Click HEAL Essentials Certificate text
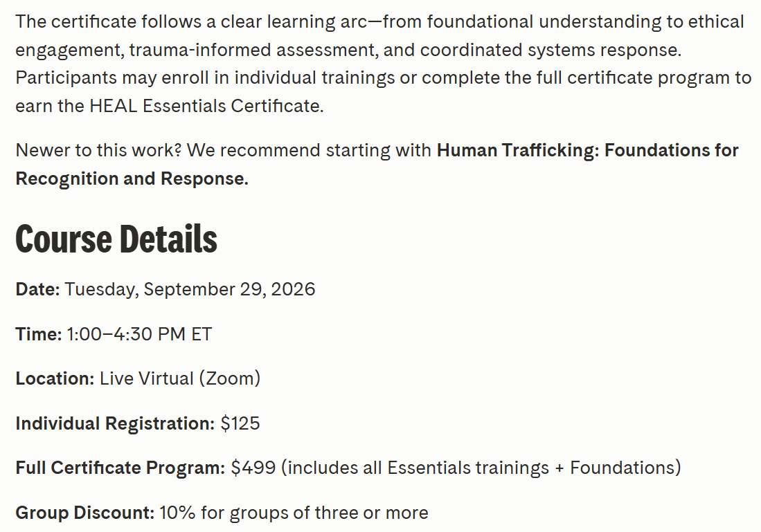Viewport: 761px width, 532px height. 206,106
